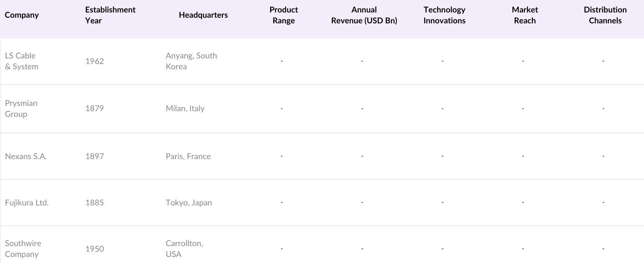Image resolution: width=644 pixels, height=263 pixels.
Task: Click the Product Range column header
Action: (284, 15)
